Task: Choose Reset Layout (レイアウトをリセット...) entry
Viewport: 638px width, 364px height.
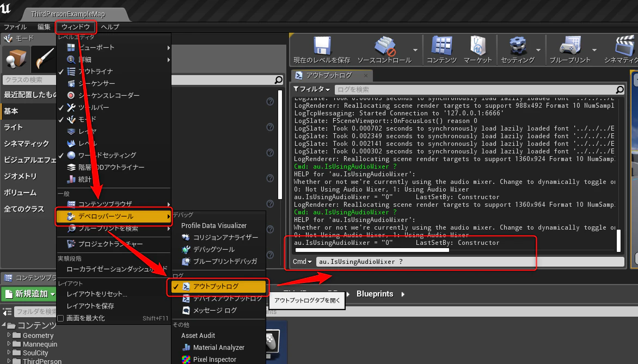Action: click(97, 294)
